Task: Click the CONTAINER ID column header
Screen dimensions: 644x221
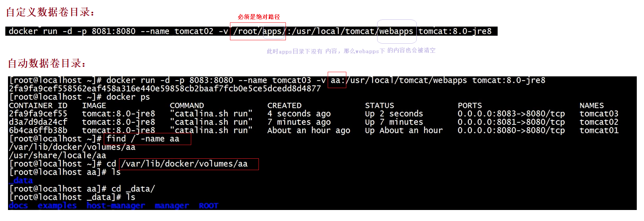Action: tap(38, 105)
